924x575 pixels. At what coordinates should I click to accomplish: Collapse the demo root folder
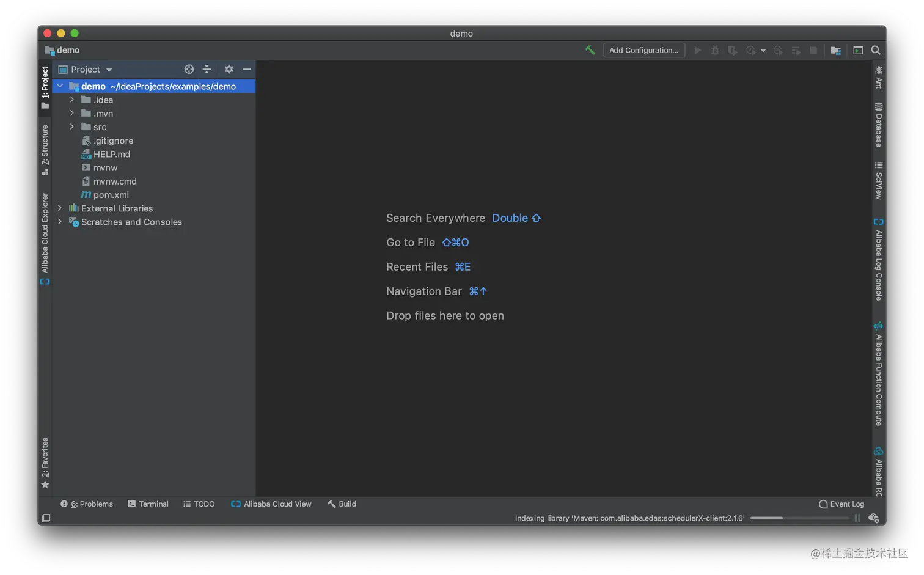[60, 86]
